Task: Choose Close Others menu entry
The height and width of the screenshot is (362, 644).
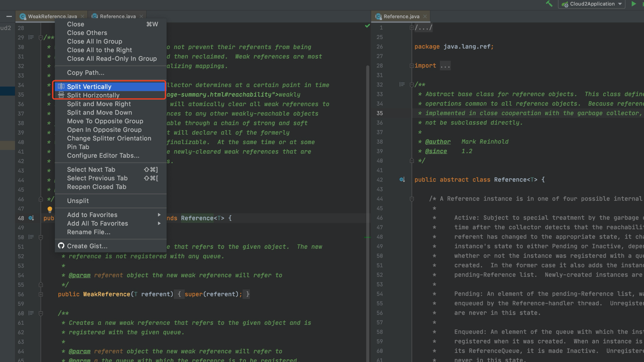Action: [x=111, y=33]
